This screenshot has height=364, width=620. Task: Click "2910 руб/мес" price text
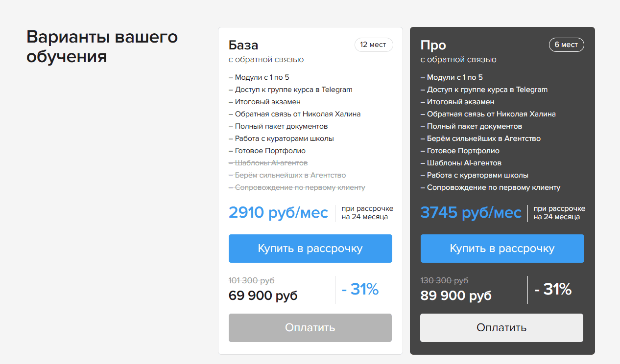pyautogui.click(x=278, y=213)
